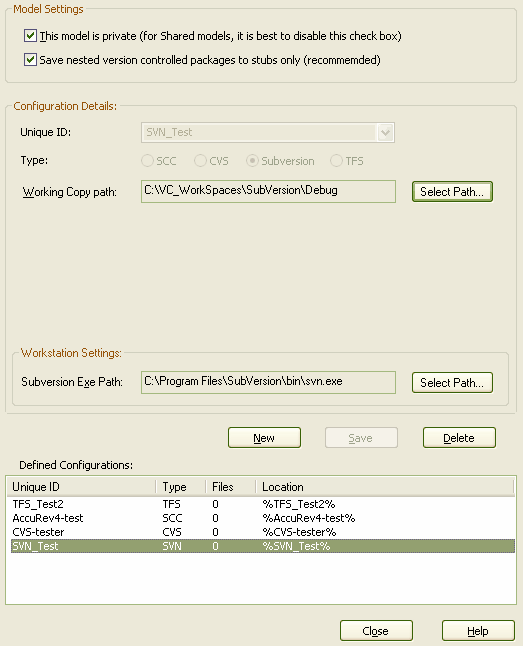Select the TFS type radio button
The width and height of the screenshot is (523, 646).
coord(336,161)
